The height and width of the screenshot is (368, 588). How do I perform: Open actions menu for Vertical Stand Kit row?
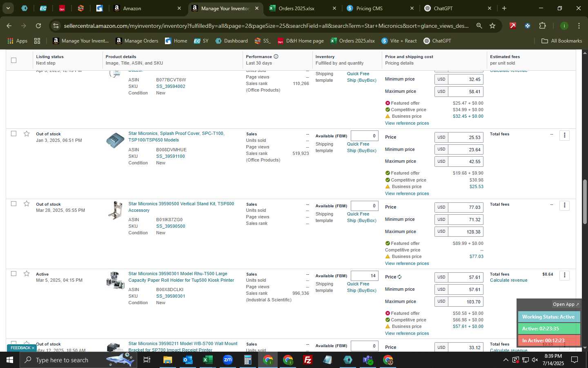coord(565,205)
